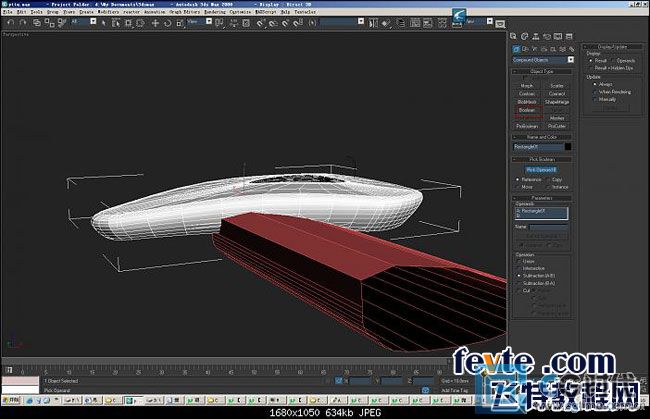
Task: Toggle the Snaps Toggle magnet icon
Action: (x=261, y=23)
